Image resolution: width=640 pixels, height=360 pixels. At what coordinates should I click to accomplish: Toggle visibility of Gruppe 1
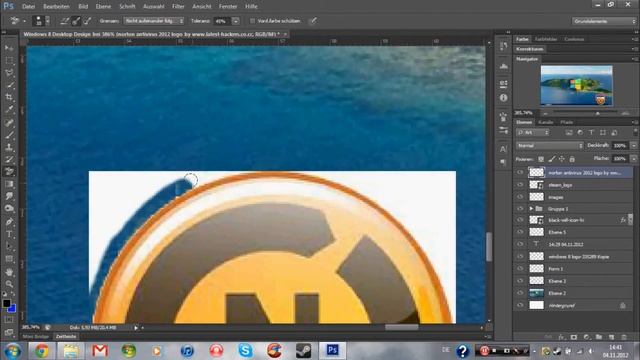(x=520, y=209)
